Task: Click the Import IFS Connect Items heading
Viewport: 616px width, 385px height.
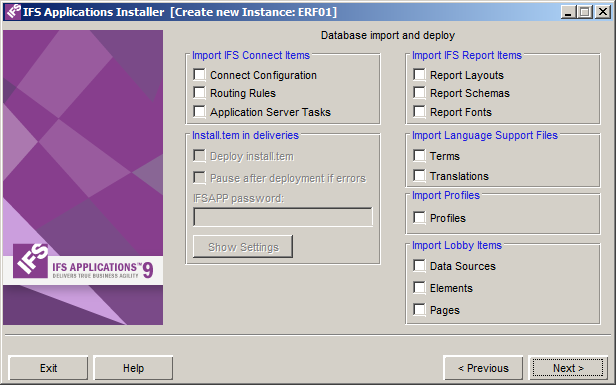Action: pos(251,55)
